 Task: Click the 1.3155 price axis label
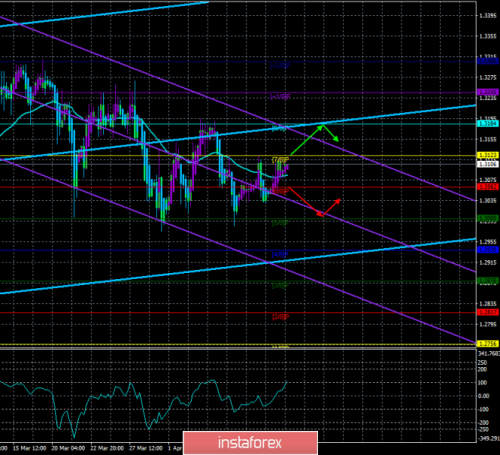[x=488, y=139]
